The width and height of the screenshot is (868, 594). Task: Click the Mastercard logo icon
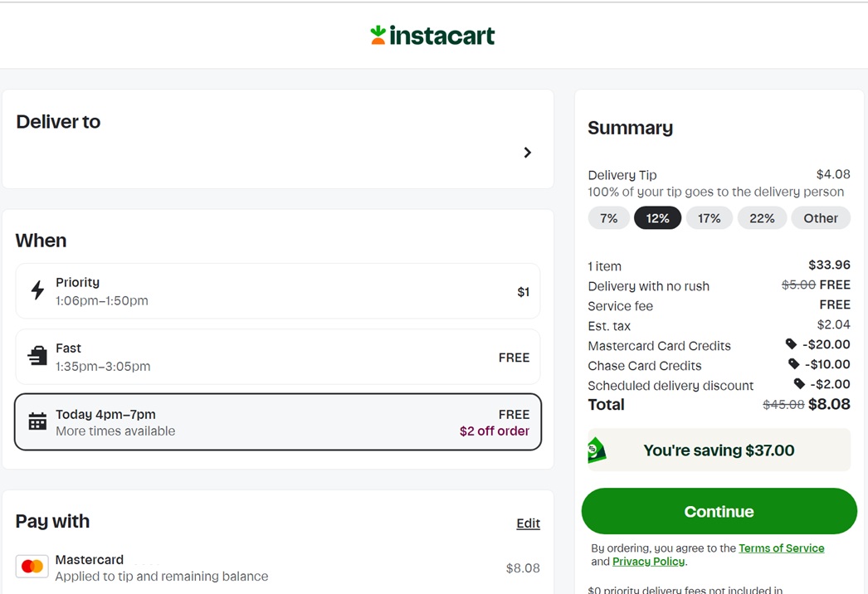32,567
